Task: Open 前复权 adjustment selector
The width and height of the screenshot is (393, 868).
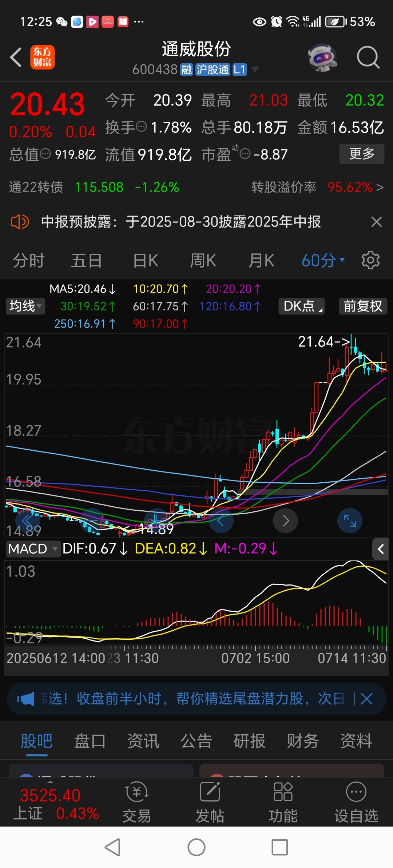Action: (x=363, y=306)
